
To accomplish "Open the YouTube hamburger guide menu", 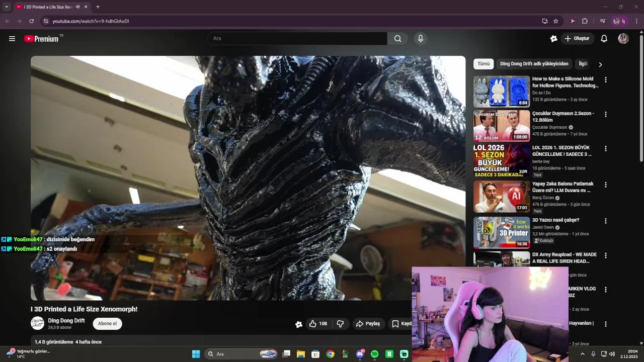I will coord(12,39).
